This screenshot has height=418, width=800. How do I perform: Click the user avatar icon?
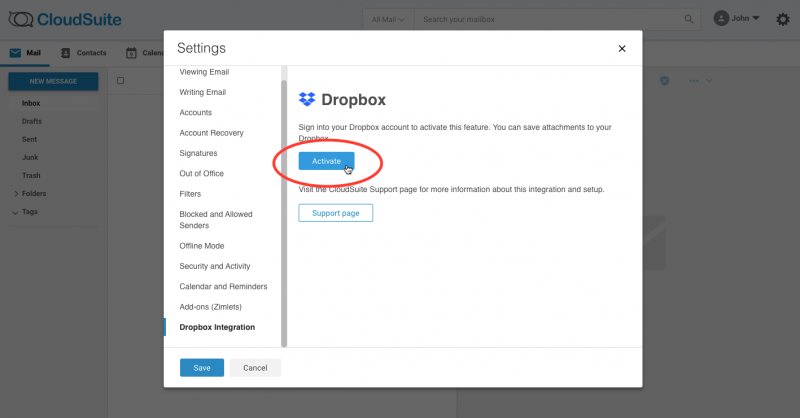click(x=721, y=18)
